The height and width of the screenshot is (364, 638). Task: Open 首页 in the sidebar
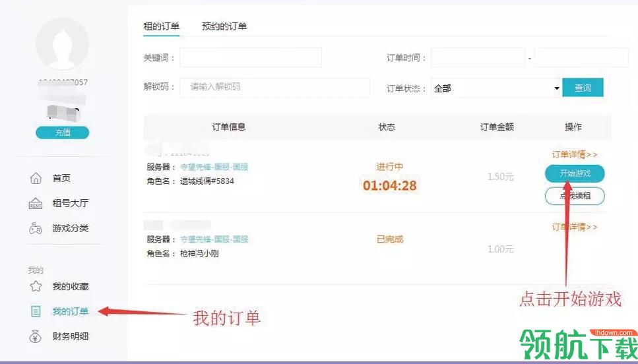[x=61, y=178]
